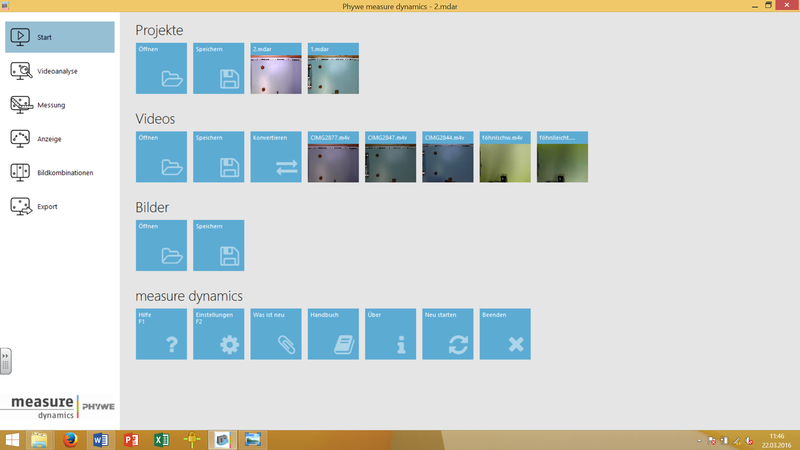The width and height of the screenshot is (800, 450).
Task: Select Videoanalyse in the sidebar
Action: pos(59,71)
